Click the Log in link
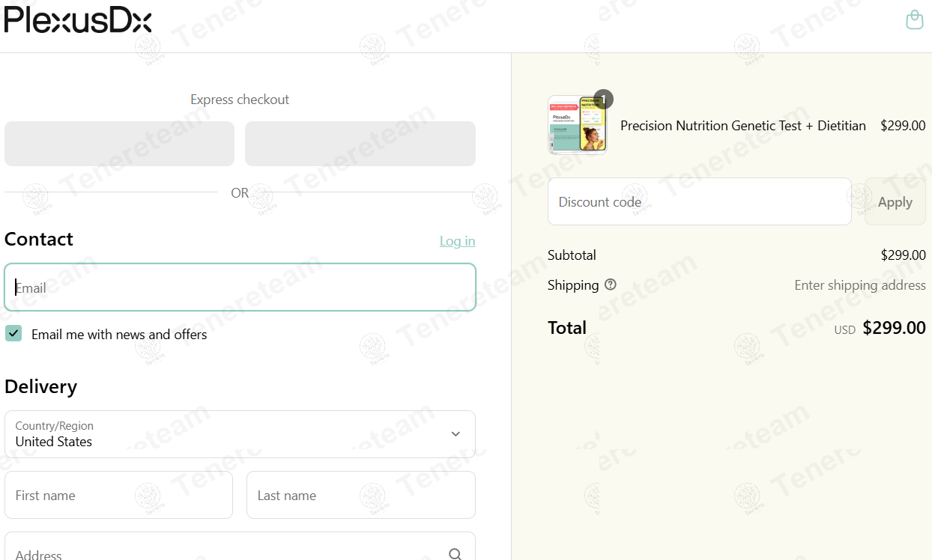 pyautogui.click(x=457, y=241)
